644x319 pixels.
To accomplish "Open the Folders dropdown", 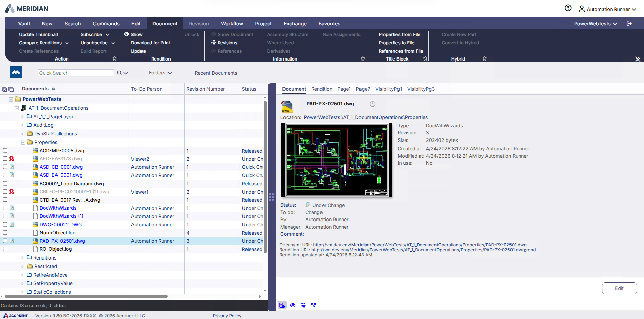I will tap(160, 73).
